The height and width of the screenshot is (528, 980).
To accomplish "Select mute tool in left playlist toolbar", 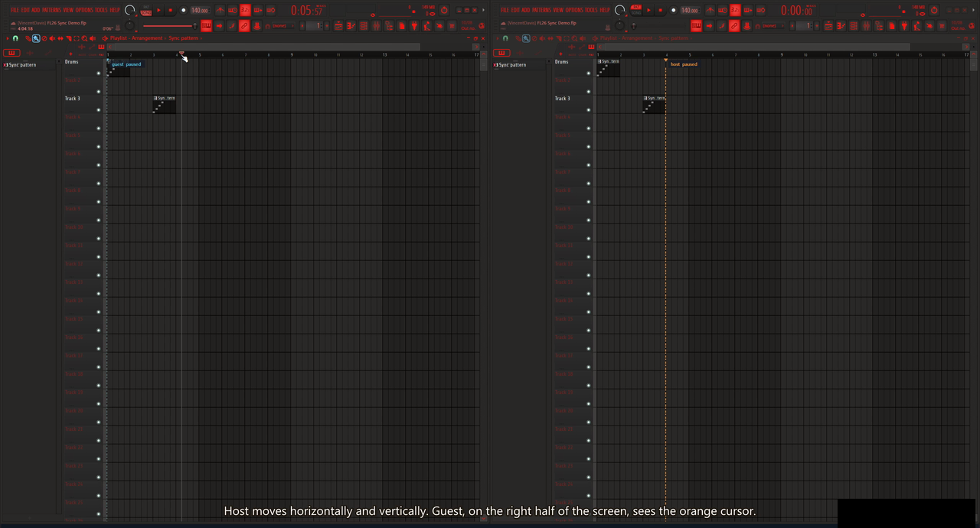I will 52,38.
